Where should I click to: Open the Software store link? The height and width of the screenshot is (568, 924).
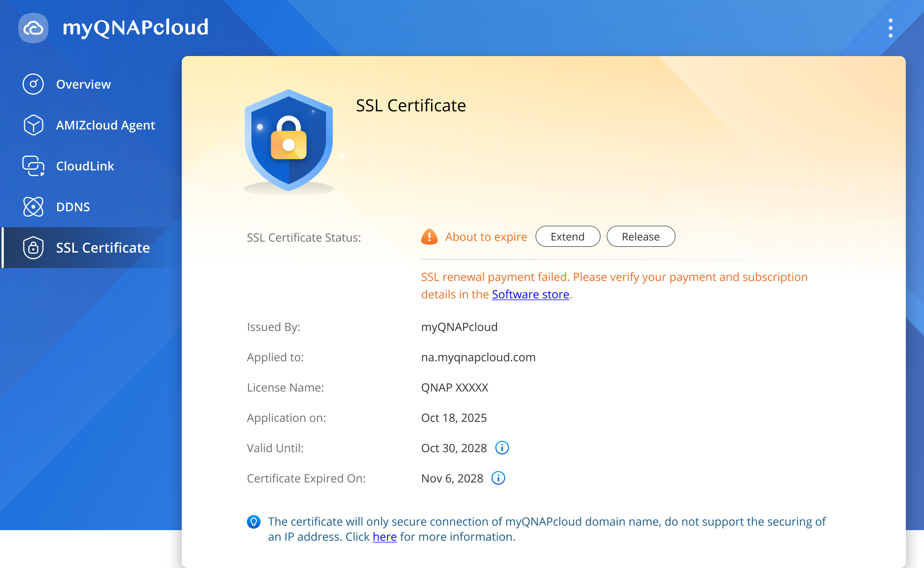[530, 294]
